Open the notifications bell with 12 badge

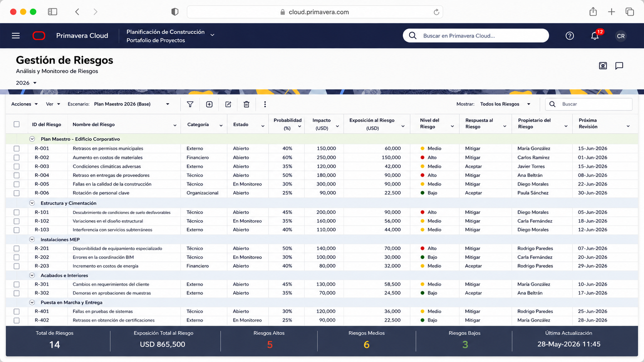pyautogui.click(x=595, y=35)
